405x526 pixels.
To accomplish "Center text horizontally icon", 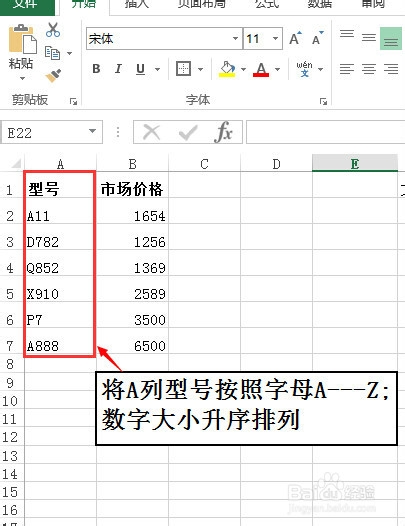I will click(369, 69).
